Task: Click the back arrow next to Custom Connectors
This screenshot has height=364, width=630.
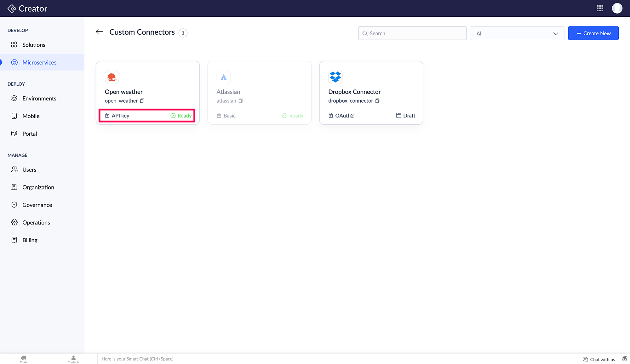Action: coord(99,32)
